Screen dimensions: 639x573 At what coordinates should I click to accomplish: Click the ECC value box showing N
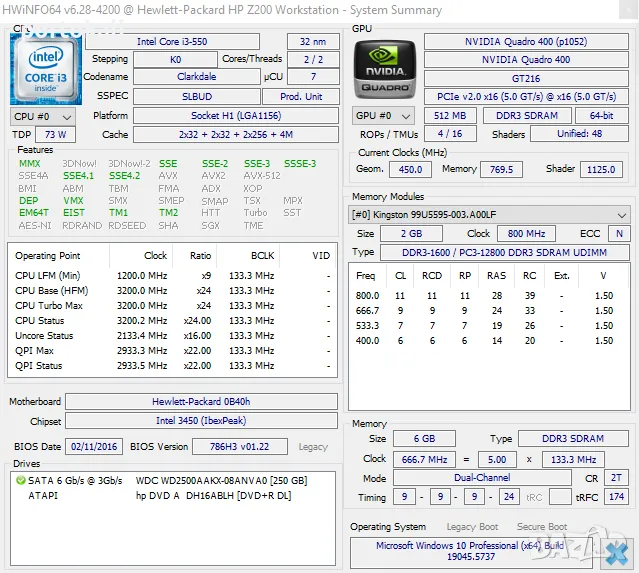pyautogui.click(x=619, y=234)
